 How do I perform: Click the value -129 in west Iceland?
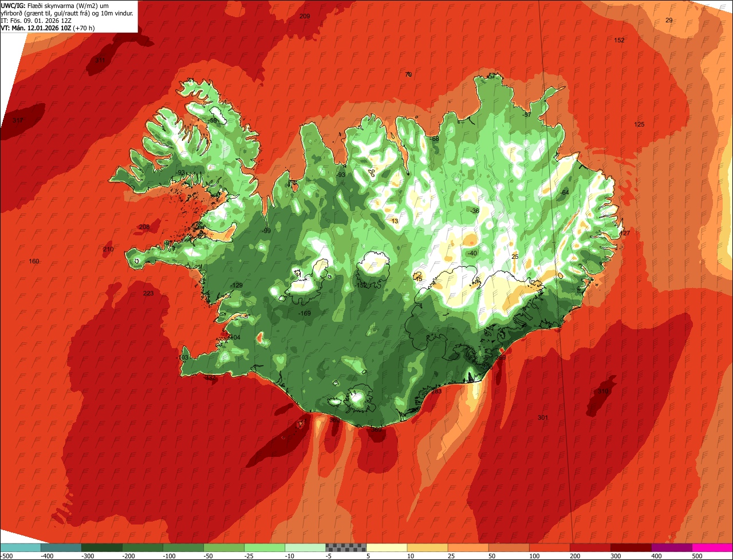236,285
